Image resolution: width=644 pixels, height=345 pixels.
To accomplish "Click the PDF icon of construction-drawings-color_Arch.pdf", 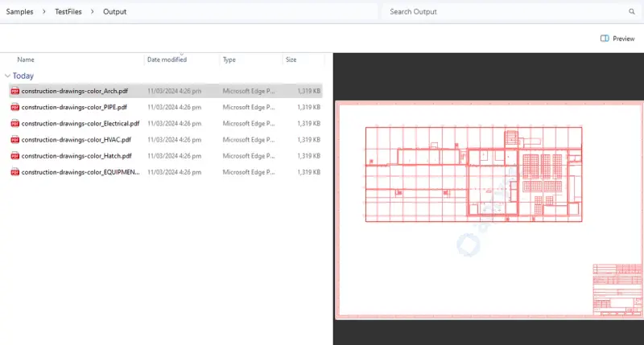I will click(14, 91).
